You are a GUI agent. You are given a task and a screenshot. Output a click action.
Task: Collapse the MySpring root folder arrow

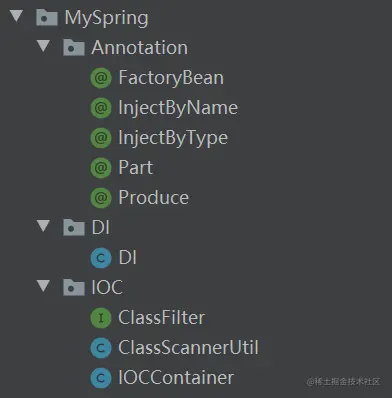click(16, 16)
